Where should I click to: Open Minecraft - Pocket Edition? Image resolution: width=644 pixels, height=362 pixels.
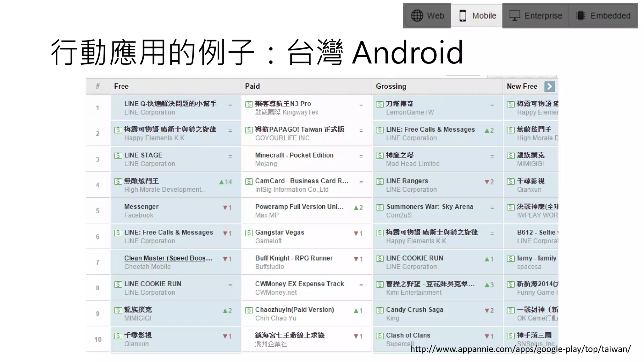coord(294,155)
